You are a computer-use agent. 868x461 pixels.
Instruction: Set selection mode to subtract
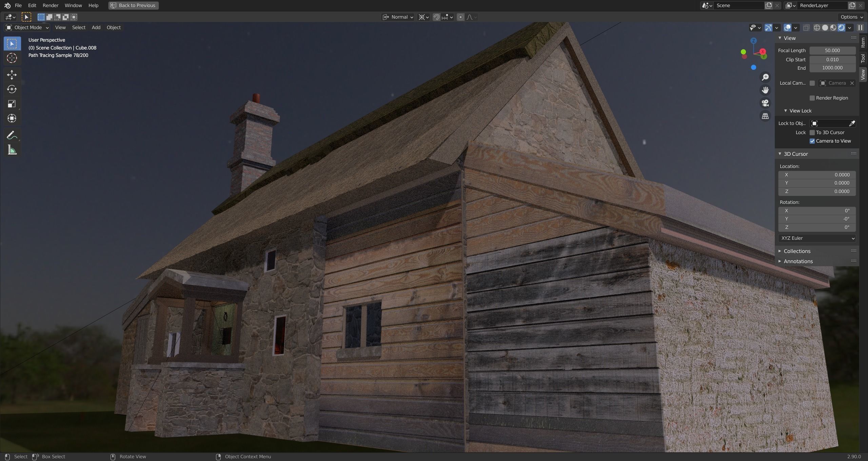pos(57,17)
